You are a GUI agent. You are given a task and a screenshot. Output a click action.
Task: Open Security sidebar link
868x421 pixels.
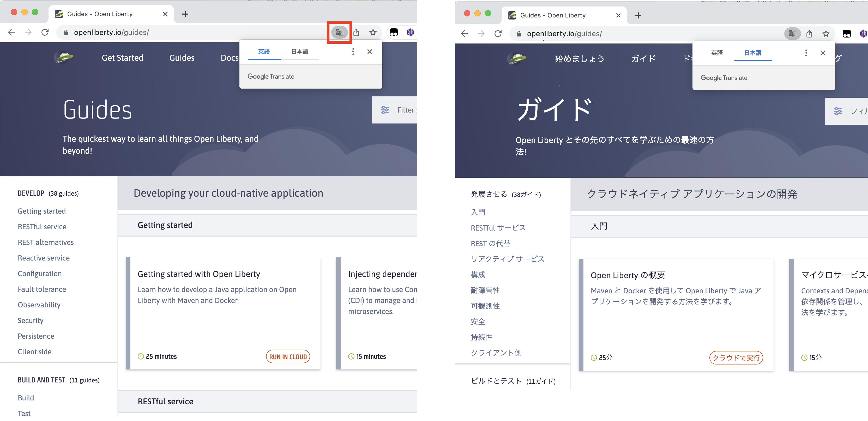[31, 321]
